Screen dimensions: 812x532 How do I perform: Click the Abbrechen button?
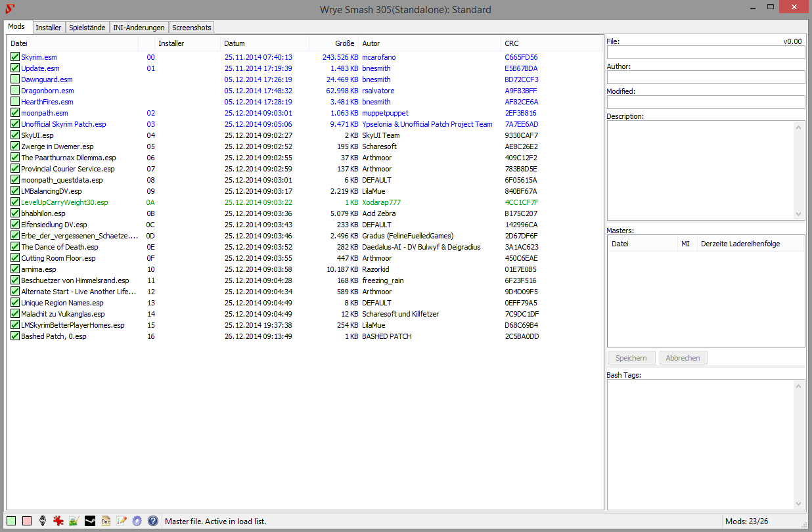click(683, 358)
